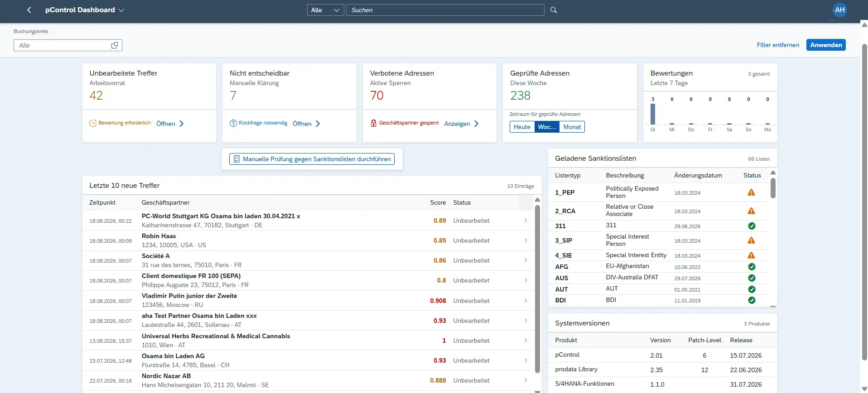Click the Buchungskreis input field
Viewport: 868px width, 393px height.
coord(68,45)
